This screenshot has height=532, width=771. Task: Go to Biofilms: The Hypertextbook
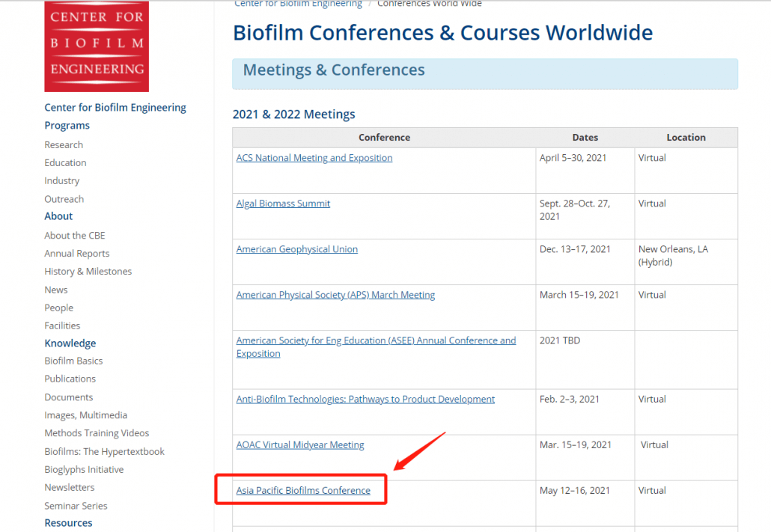[x=104, y=452]
